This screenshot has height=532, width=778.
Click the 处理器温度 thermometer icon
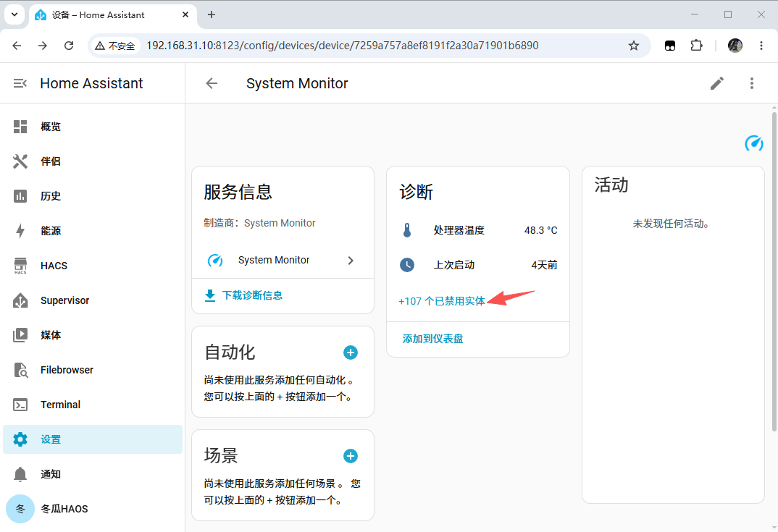coord(407,230)
